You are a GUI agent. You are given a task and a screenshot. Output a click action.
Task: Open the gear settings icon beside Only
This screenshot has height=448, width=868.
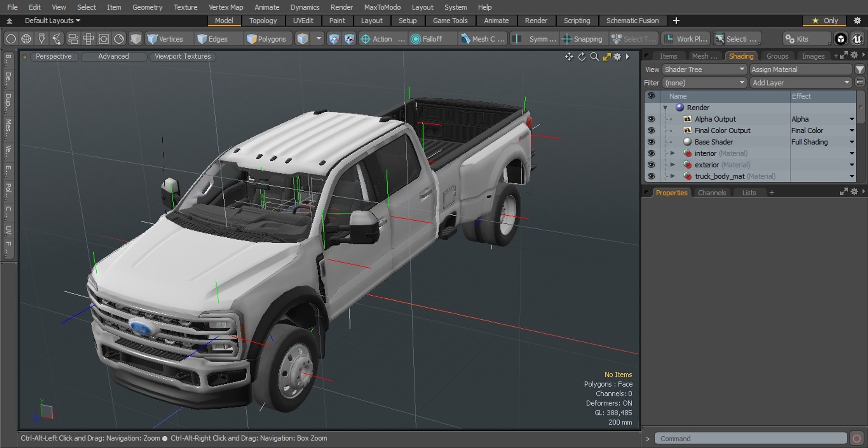pos(857,21)
